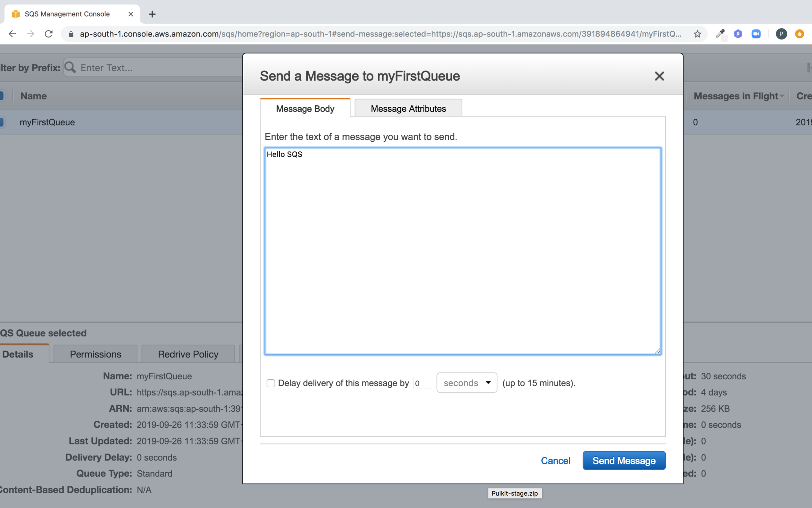Click the eyedropper extension icon
The width and height of the screenshot is (812, 508).
click(x=720, y=34)
